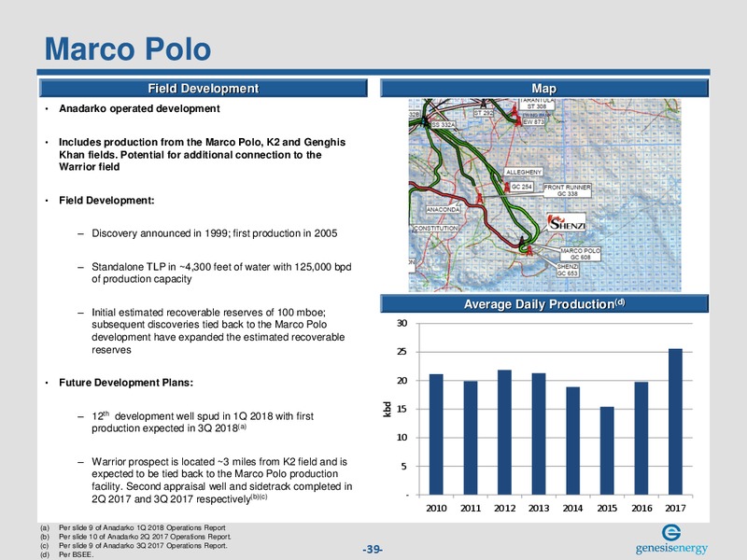The width and height of the screenshot is (747, 560).
Task: Click the kbd y-axis label
Action: click(388, 410)
